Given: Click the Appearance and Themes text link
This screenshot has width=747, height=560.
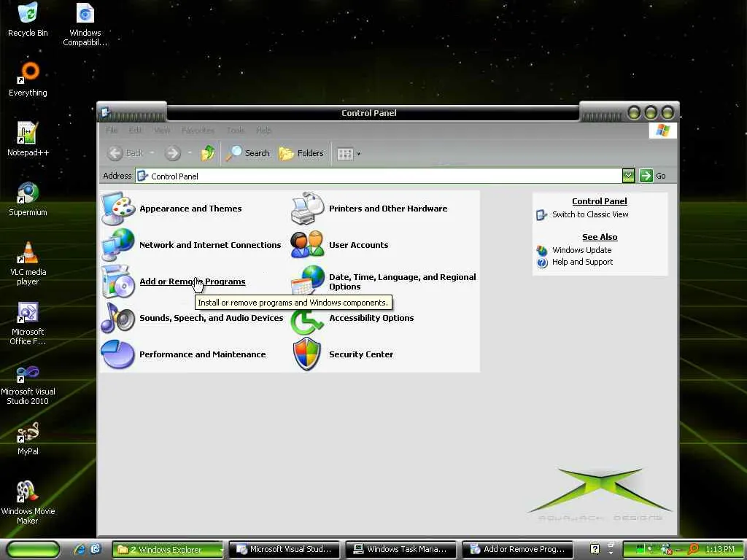Looking at the screenshot, I should click(190, 209).
